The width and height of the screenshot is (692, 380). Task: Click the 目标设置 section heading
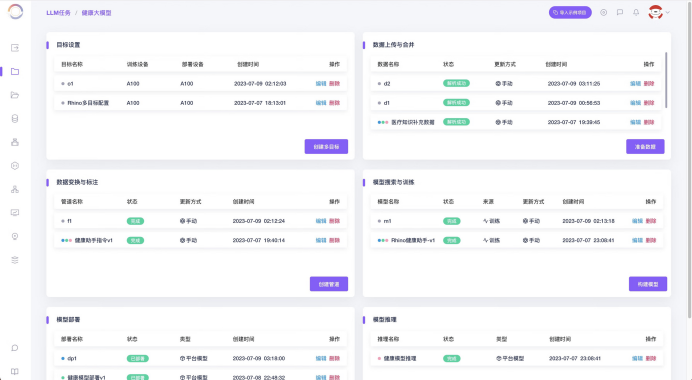(68, 45)
